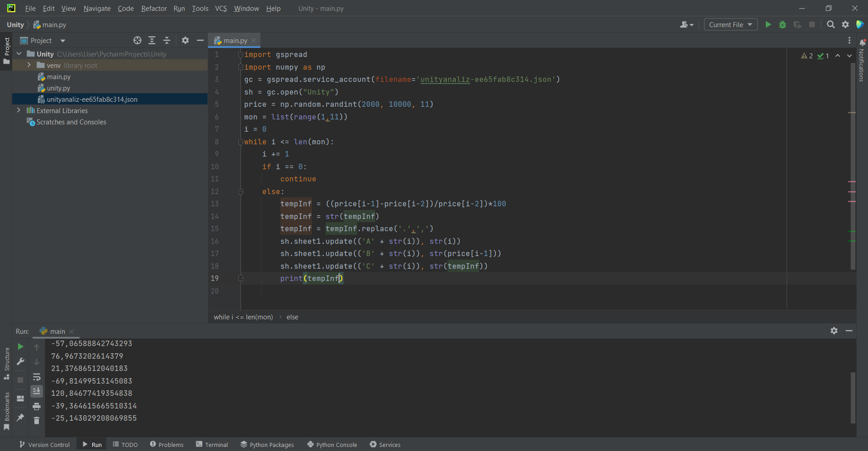Collapse the else block fold marker
The image size is (868, 451).
[241, 192]
